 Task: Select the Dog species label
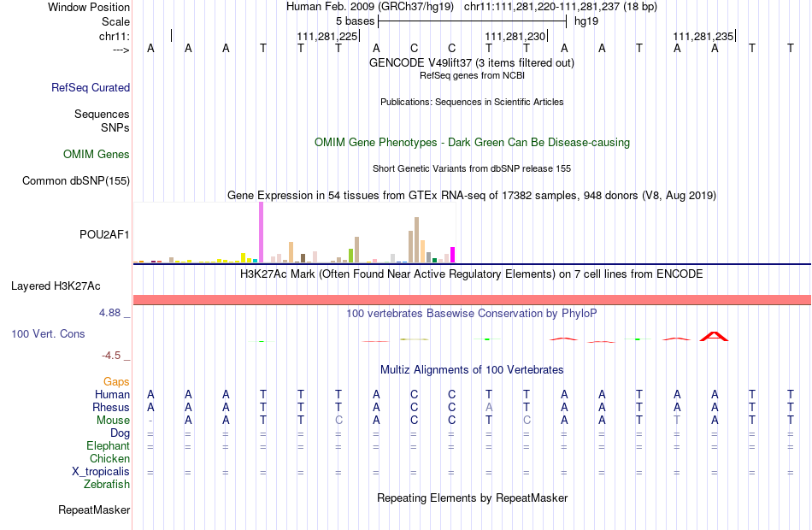[x=120, y=433]
